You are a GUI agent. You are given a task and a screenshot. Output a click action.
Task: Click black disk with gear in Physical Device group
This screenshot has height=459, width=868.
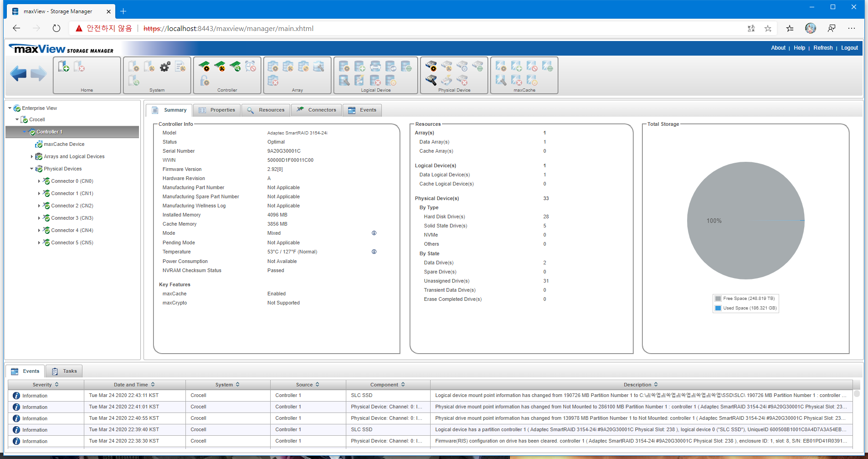click(431, 67)
